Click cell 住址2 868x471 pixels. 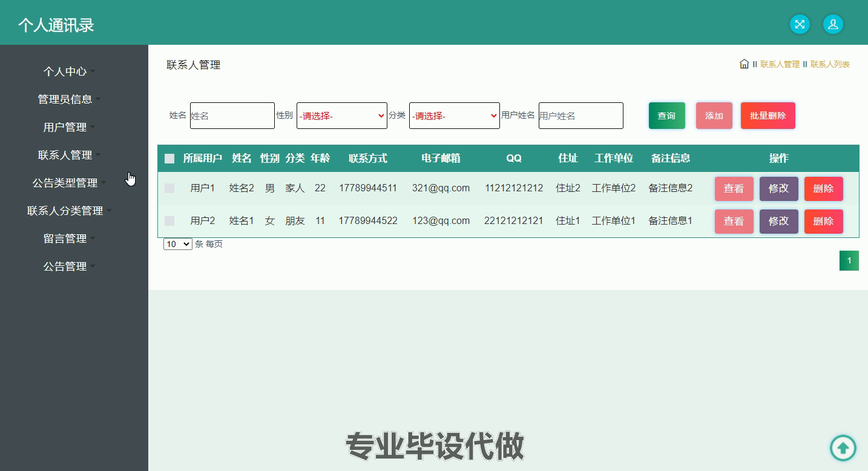(x=568, y=188)
